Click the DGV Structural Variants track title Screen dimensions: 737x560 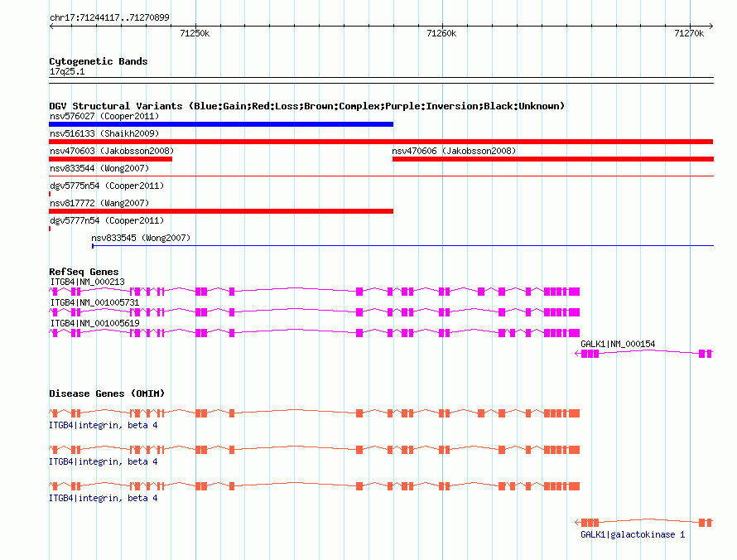pyautogui.click(x=307, y=106)
